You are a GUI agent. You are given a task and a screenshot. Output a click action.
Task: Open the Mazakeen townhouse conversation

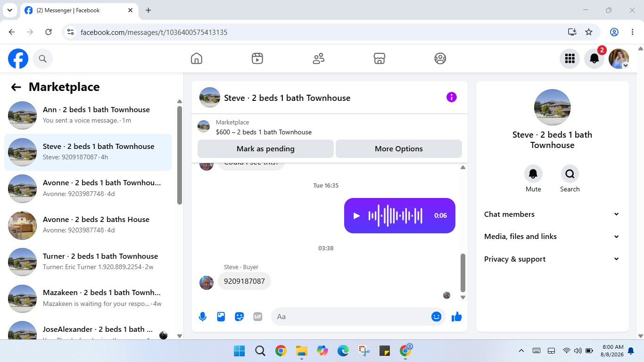pos(88,298)
